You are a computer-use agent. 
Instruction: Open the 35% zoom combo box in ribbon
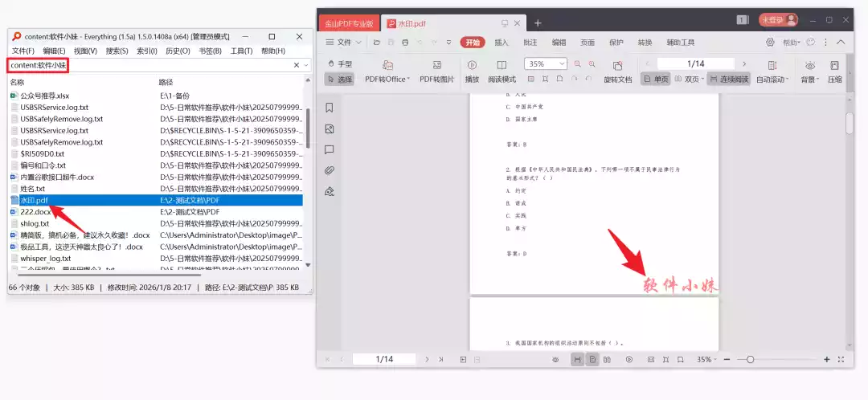coord(546,63)
